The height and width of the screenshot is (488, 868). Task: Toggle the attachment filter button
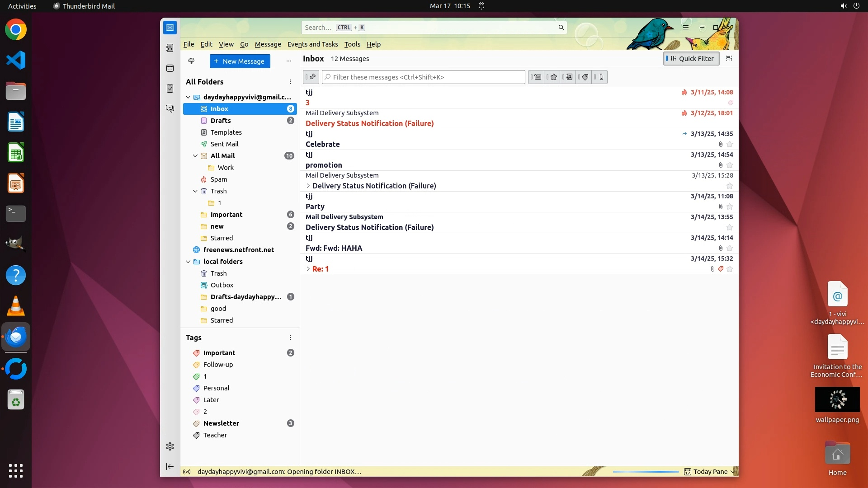600,77
